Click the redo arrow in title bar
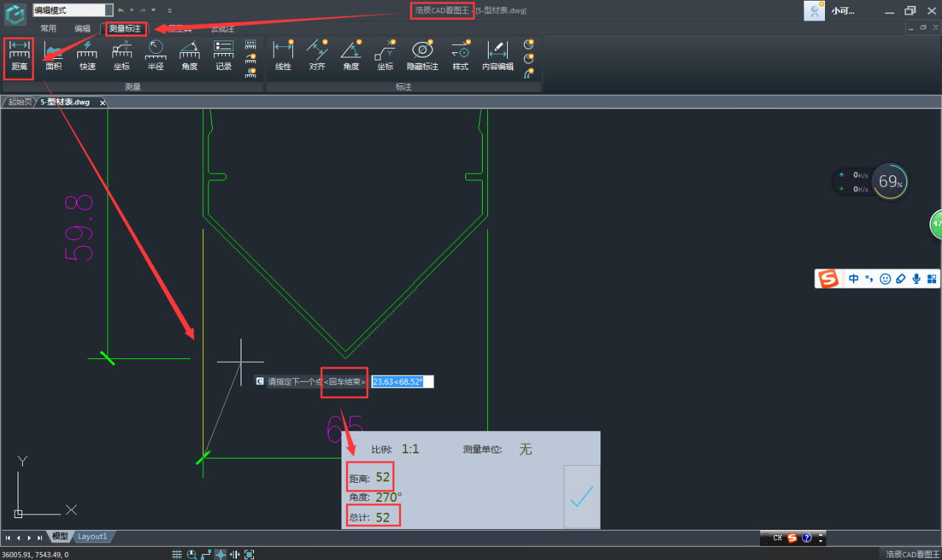 click(x=142, y=10)
